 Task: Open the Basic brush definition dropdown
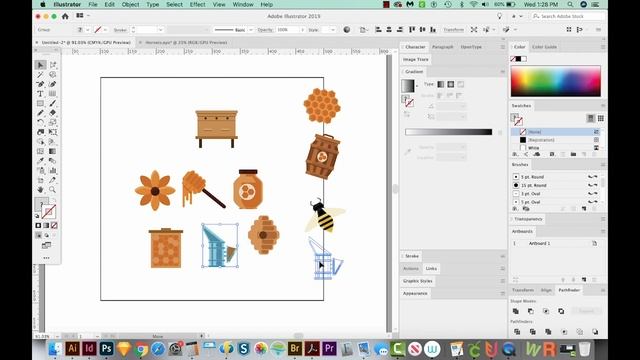click(x=251, y=30)
